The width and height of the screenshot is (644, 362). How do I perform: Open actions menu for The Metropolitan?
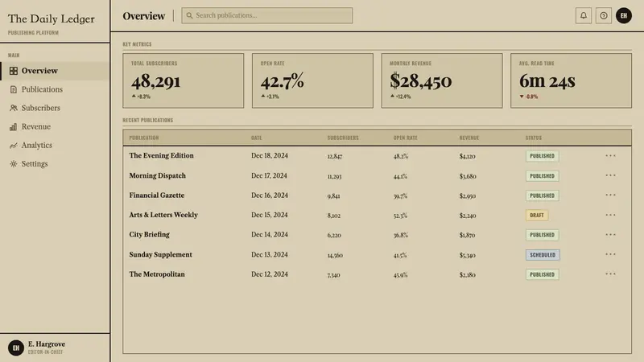[x=610, y=274]
